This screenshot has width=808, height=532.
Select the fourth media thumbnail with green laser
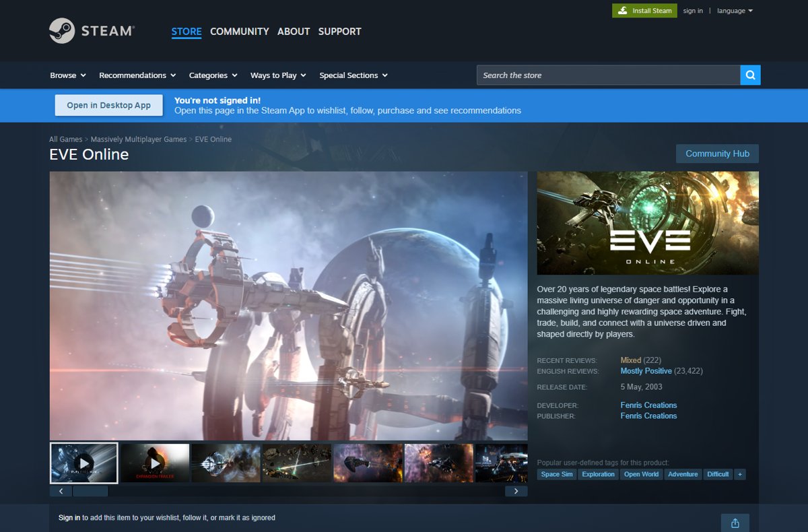tap(297, 463)
